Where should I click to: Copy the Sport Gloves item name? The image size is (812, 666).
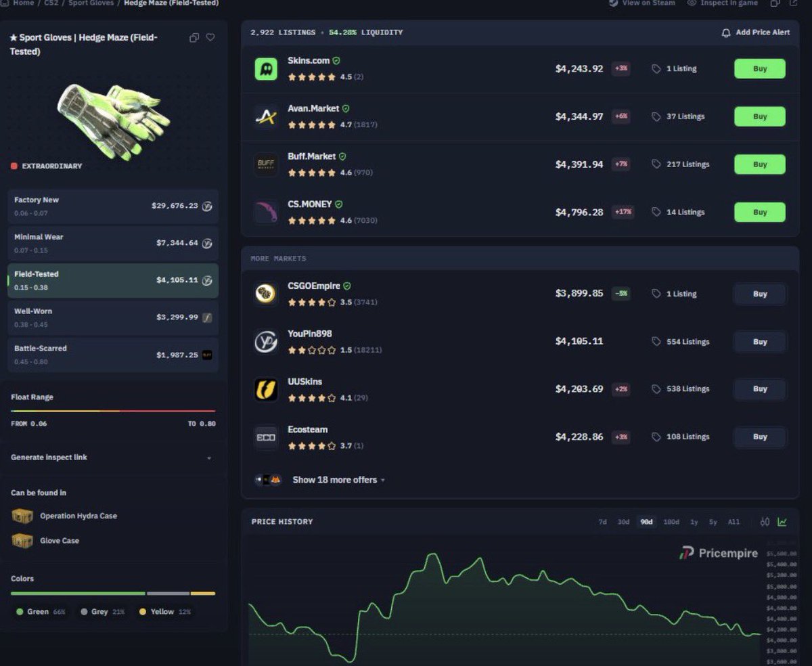coord(194,38)
